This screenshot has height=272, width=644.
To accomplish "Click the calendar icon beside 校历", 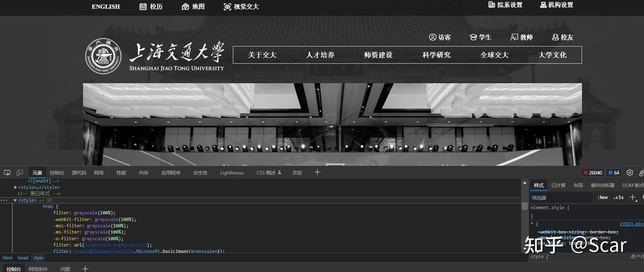I will pyautogui.click(x=143, y=7).
